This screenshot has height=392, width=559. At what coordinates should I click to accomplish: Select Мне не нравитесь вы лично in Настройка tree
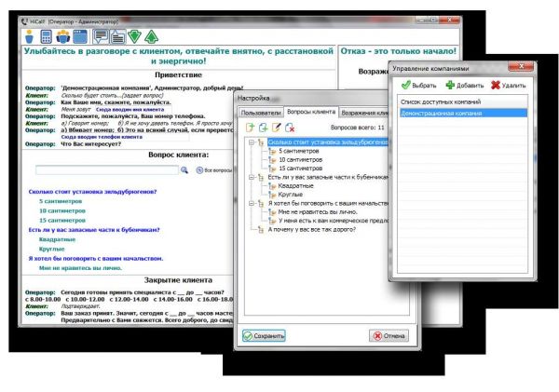pyautogui.click(x=318, y=211)
